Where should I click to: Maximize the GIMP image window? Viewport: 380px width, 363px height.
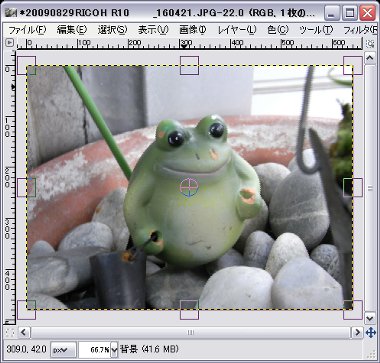349,13
